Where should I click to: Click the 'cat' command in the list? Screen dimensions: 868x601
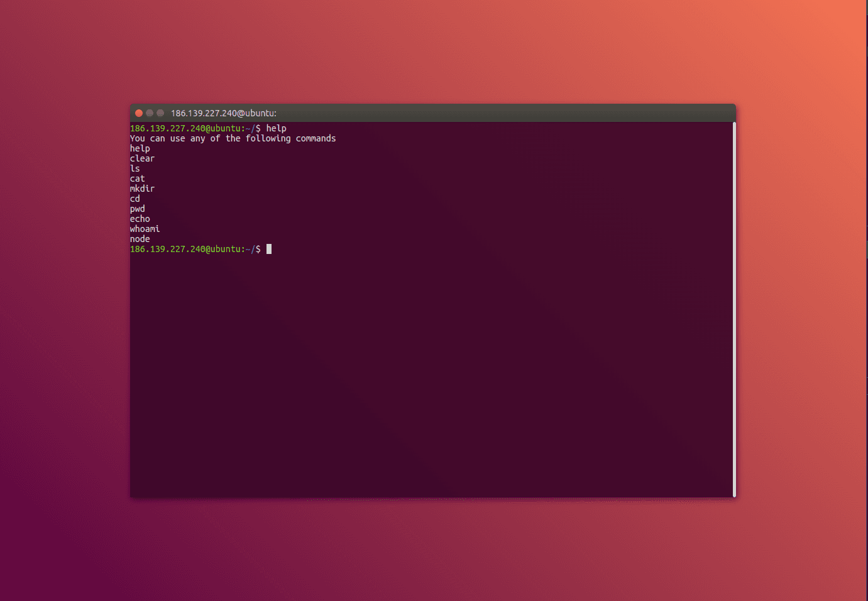point(137,179)
